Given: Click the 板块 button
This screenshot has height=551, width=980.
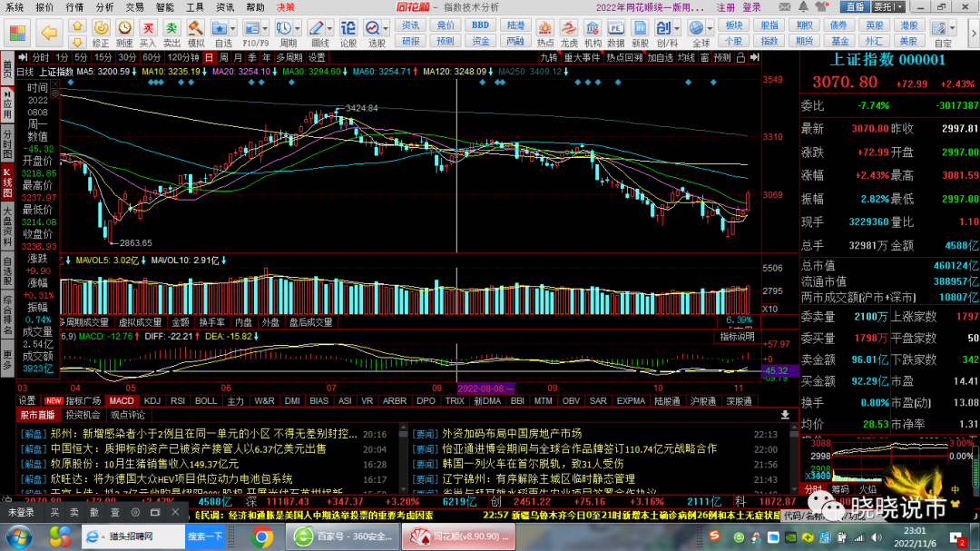Looking at the screenshot, I should point(734,25).
